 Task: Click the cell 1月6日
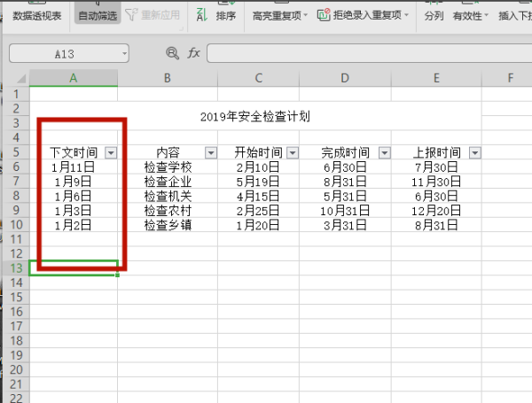(x=74, y=197)
